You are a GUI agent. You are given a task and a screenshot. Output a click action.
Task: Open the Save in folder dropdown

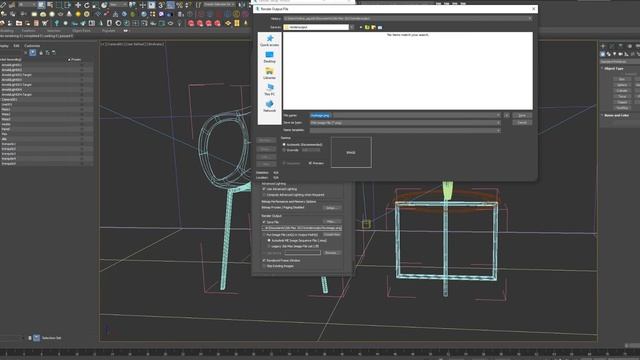(x=352, y=27)
